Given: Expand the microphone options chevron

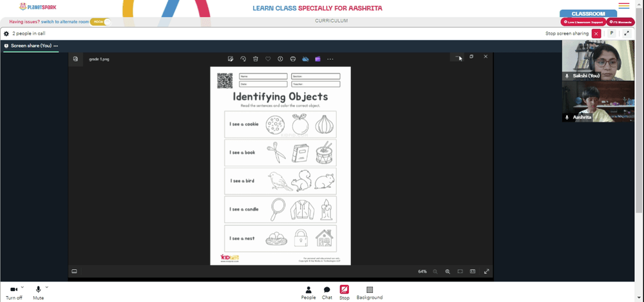Looking at the screenshot, I should point(47,287).
